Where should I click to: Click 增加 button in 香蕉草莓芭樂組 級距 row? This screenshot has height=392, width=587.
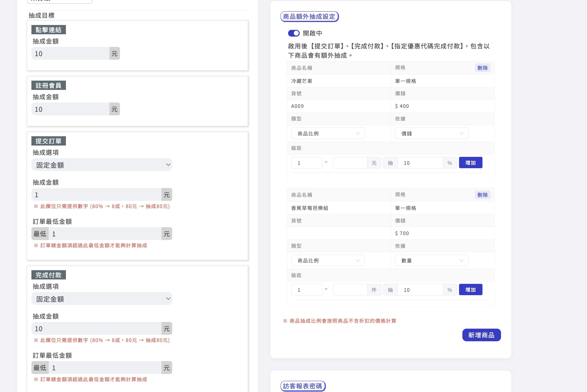coord(471,290)
